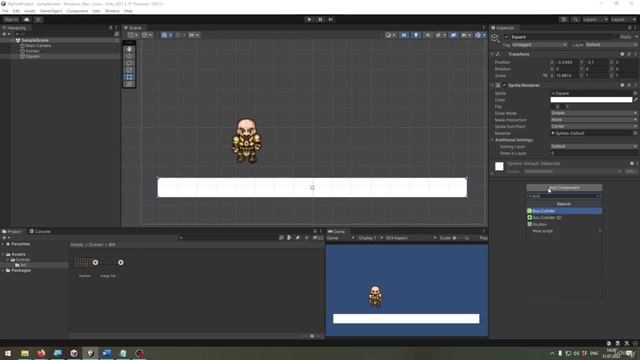Select Human object in Hierarchy
The image size is (640, 360).
pos(32,51)
